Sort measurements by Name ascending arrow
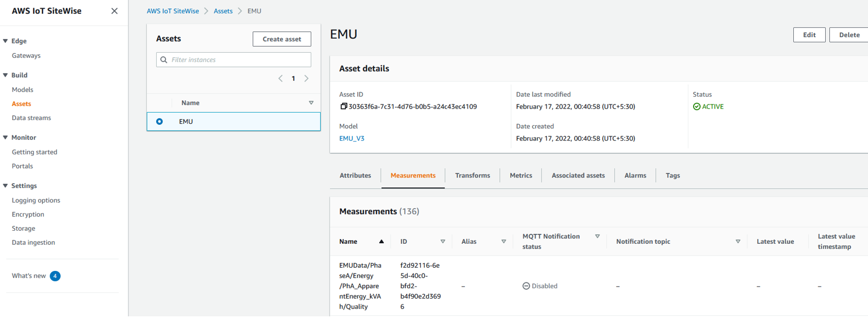The height and width of the screenshot is (332, 868). [381, 242]
